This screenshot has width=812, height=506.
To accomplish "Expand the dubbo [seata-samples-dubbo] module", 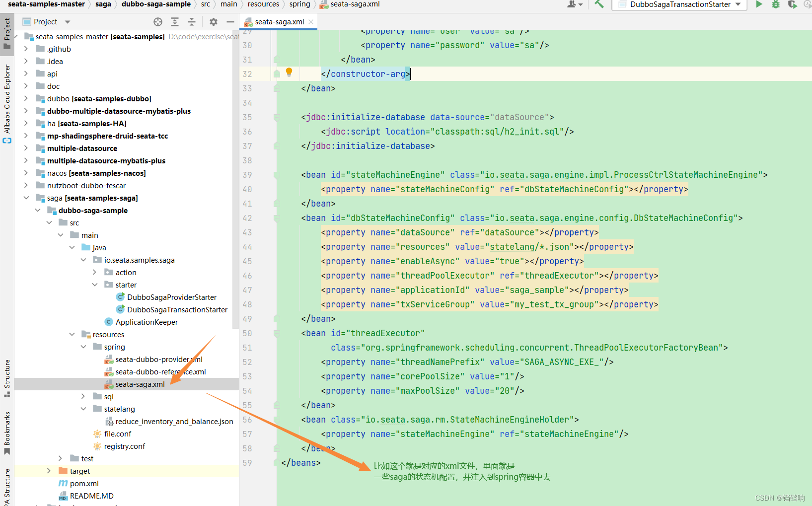I will [26, 99].
